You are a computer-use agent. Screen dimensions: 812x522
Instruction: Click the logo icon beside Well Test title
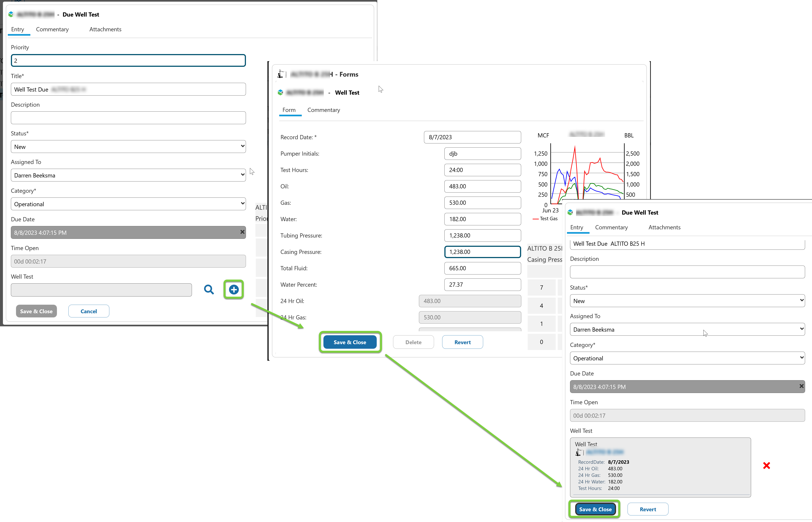coord(280,92)
